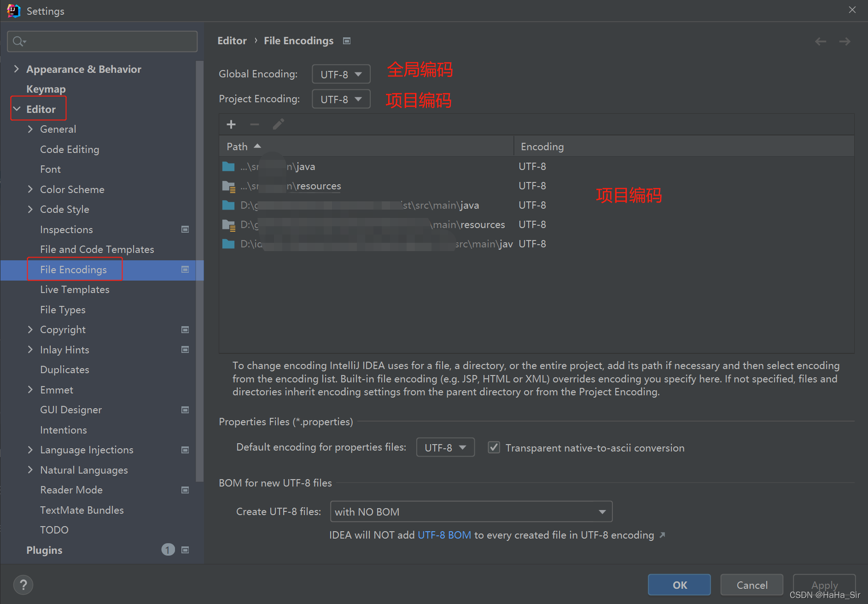Open the Create UTF-8 files dropdown

(471, 511)
